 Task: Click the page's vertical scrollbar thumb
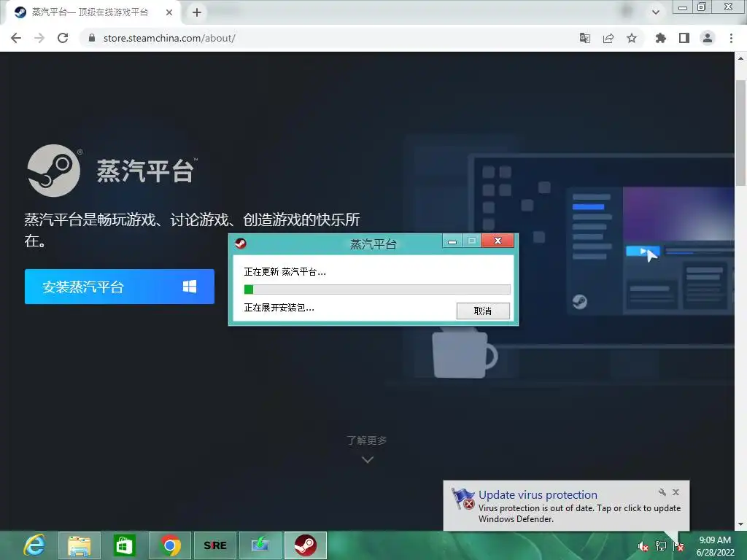coord(740,133)
